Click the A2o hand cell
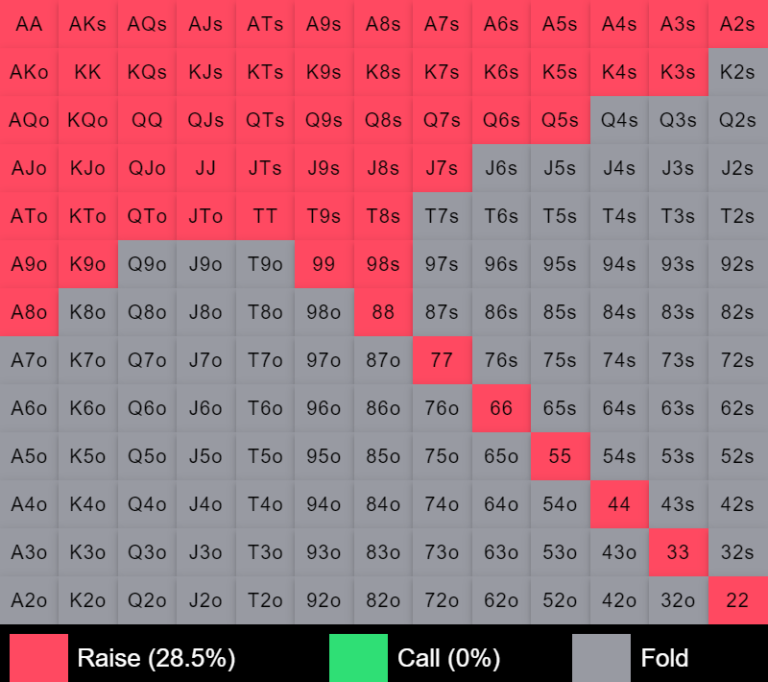This screenshot has width=768, height=682. [x=29, y=600]
